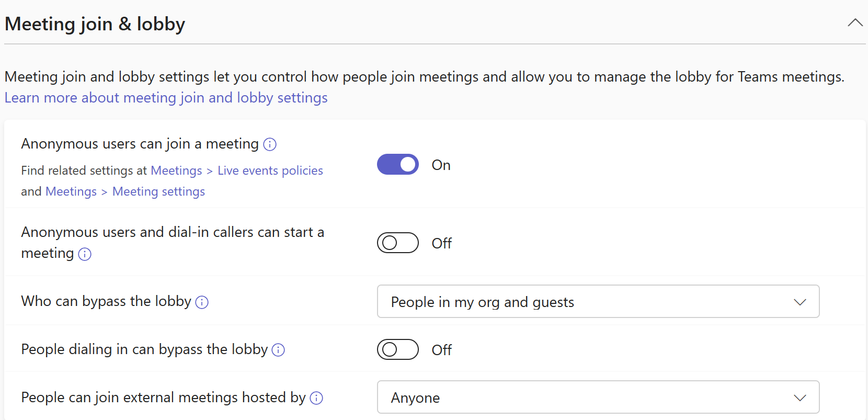Enable 'People dialing in can bypass the lobby'
The image size is (868, 420).
pos(397,349)
